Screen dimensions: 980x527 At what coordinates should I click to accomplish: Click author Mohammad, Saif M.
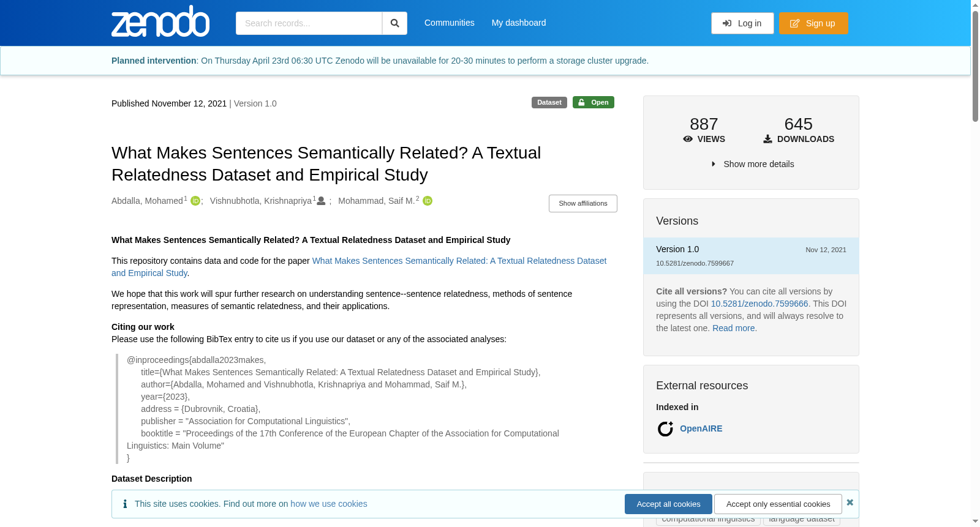377,201
